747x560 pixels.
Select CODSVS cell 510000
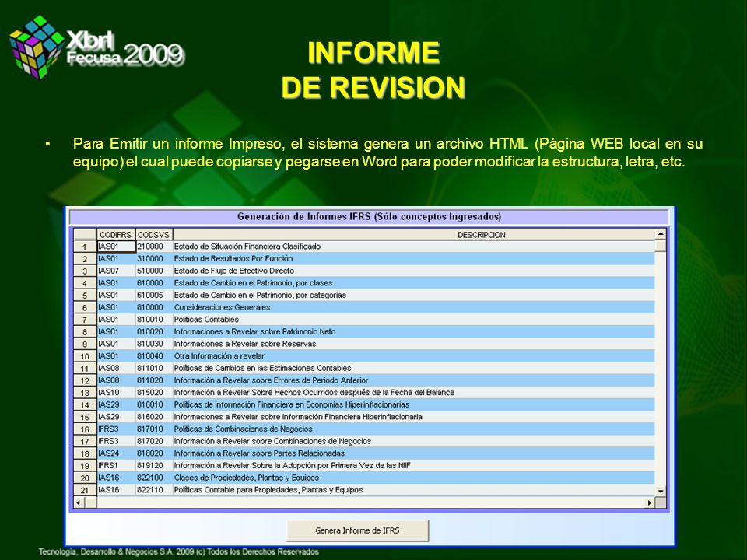pyautogui.click(x=154, y=271)
